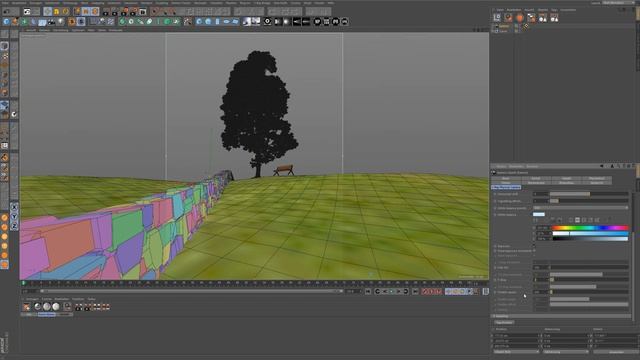Expand collapsed section below attribute sliders

(562, 316)
